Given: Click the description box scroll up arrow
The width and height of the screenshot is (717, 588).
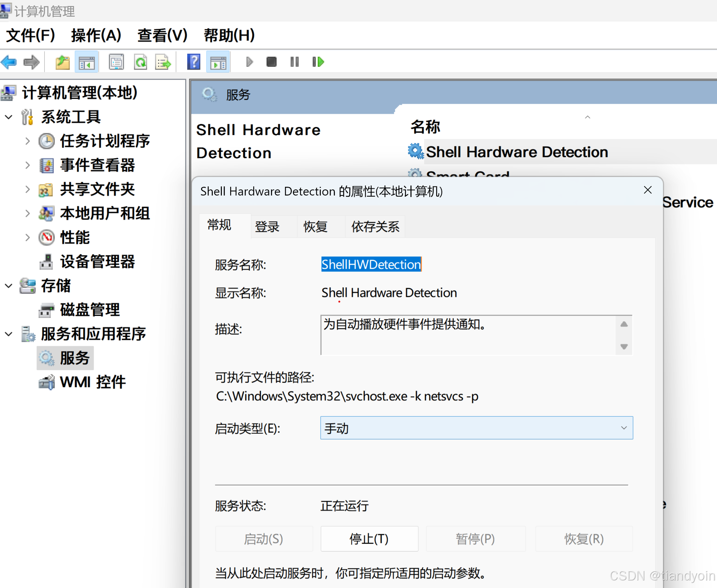Looking at the screenshot, I should pyautogui.click(x=624, y=324).
